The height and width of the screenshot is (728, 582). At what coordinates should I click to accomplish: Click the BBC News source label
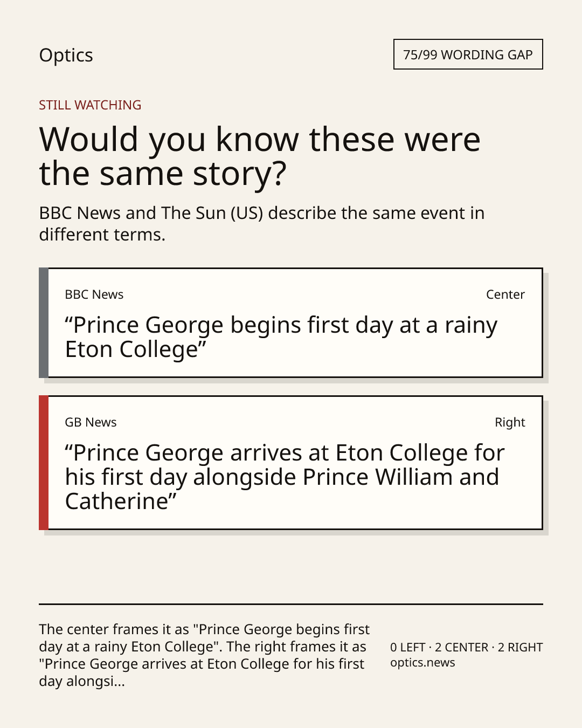pos(94,294)
